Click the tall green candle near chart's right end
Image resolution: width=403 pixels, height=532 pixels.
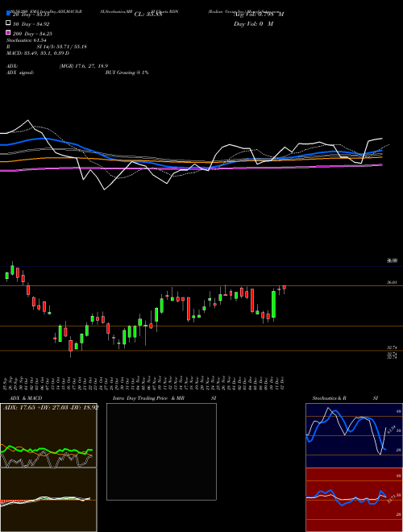[273, 304]
